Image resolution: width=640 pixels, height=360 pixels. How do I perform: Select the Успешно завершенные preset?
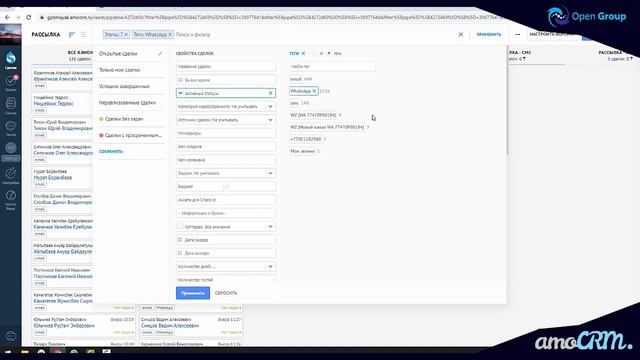pyautogui.click(x=124, y=86)
